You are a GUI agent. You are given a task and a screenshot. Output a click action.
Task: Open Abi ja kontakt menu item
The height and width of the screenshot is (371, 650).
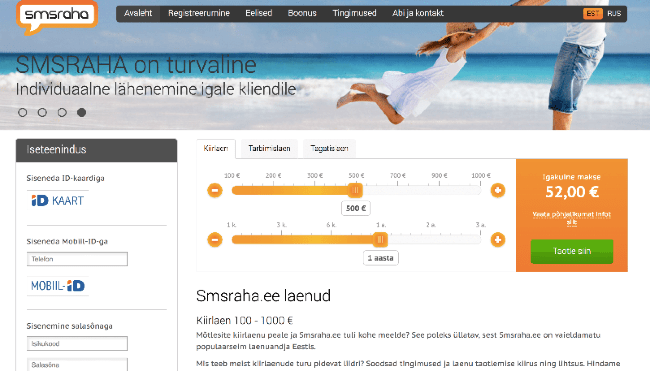click(x=418, y=13)
